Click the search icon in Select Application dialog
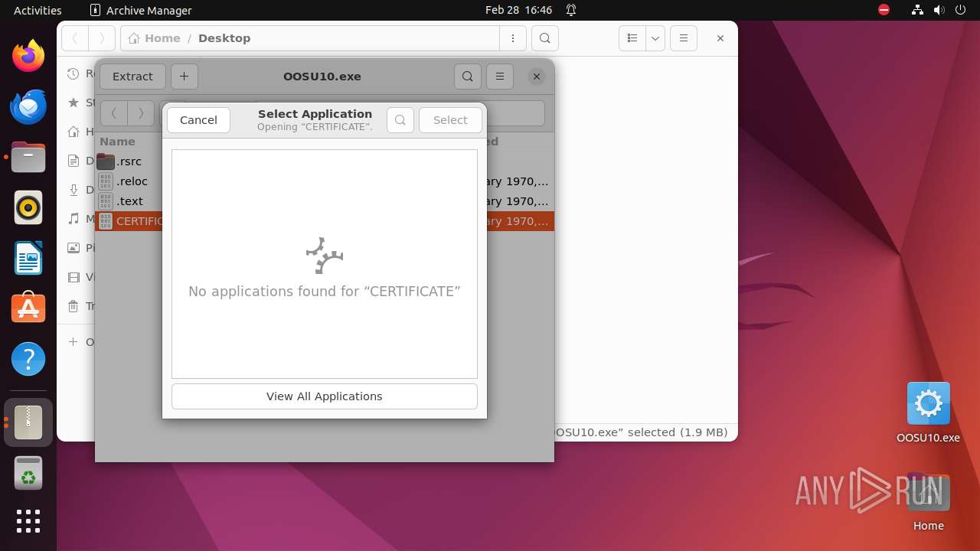The image size is (980, 551). point(400,120)
